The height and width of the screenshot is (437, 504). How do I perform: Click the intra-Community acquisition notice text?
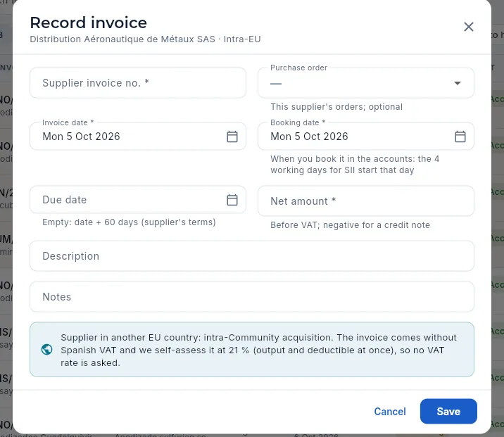point(258,350)
